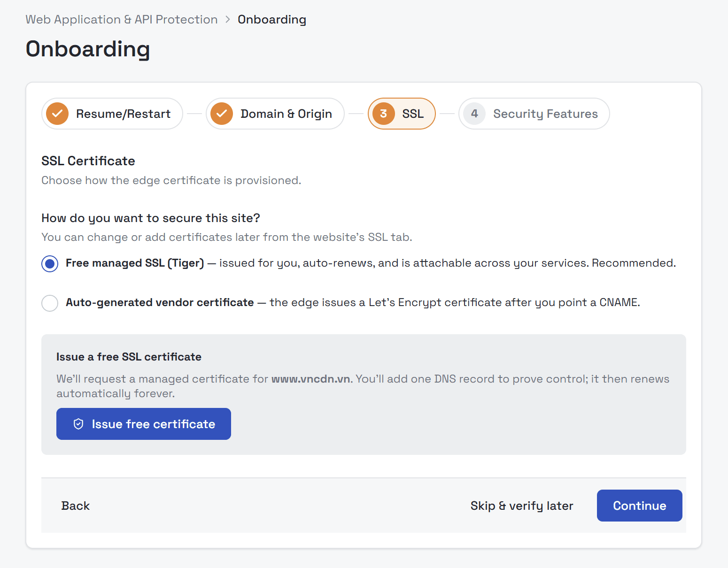Go to the Resume/Restart step

coord(112,114)
